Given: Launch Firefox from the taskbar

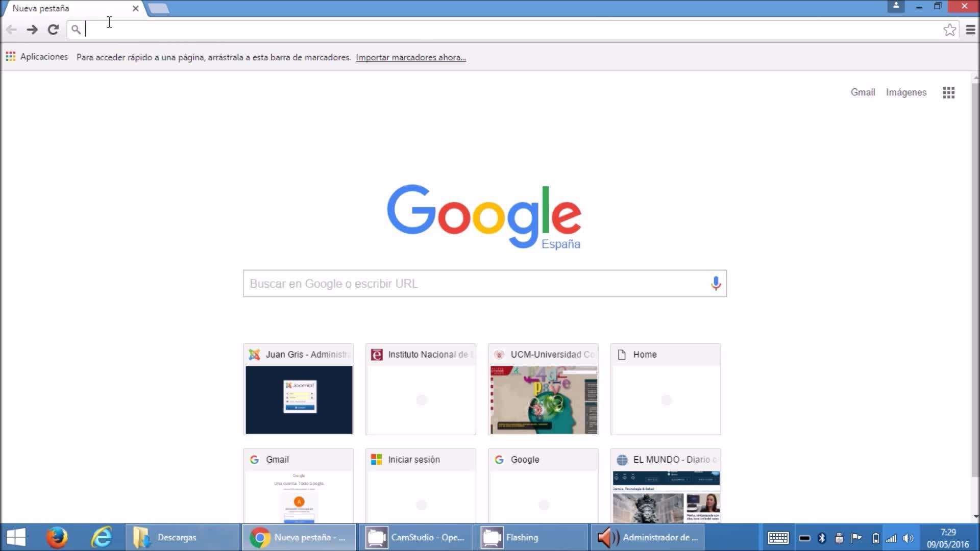Looking at the screenshot, I should coord(57,537).
